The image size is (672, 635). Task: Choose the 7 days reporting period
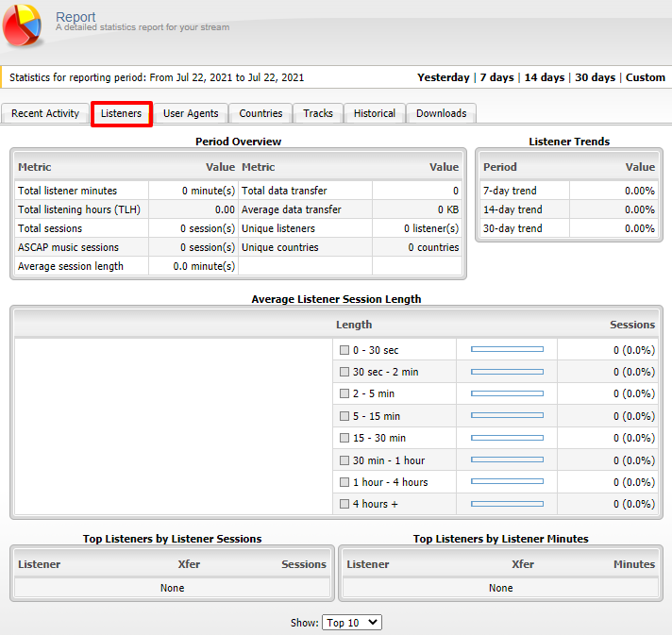[496, 77]
